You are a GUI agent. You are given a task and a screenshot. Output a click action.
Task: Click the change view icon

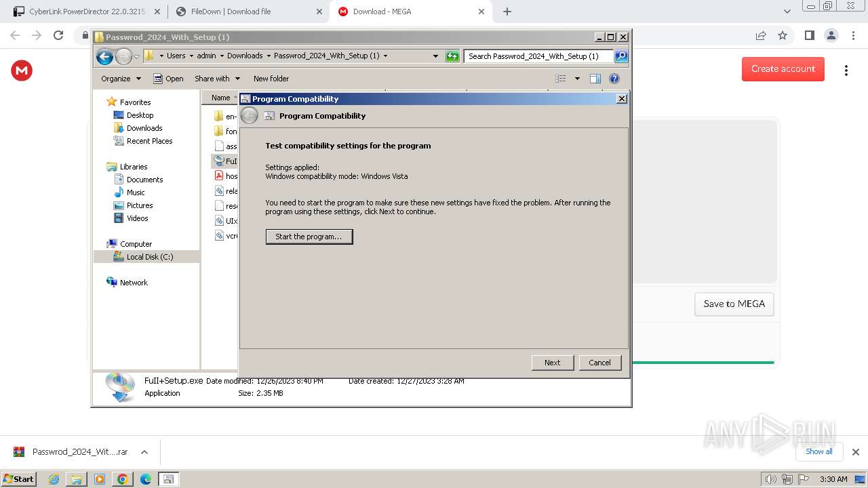(x=561, y=79)
